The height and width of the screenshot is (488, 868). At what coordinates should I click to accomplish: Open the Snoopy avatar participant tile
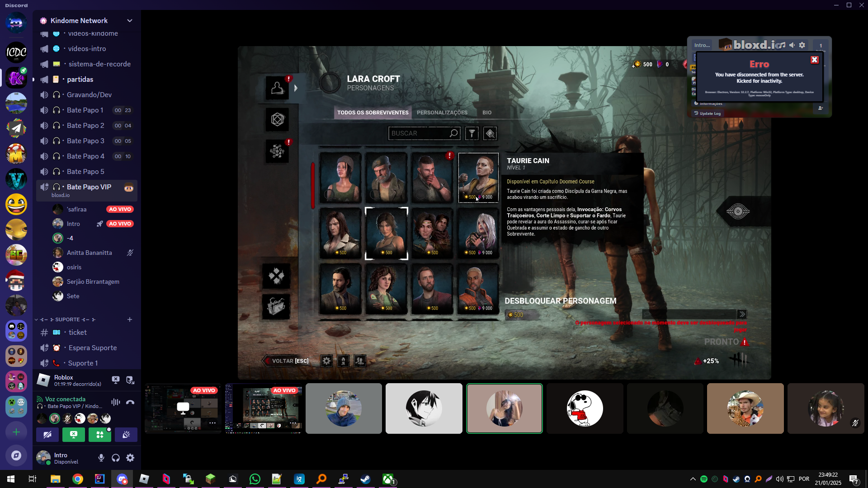(585, 408)
